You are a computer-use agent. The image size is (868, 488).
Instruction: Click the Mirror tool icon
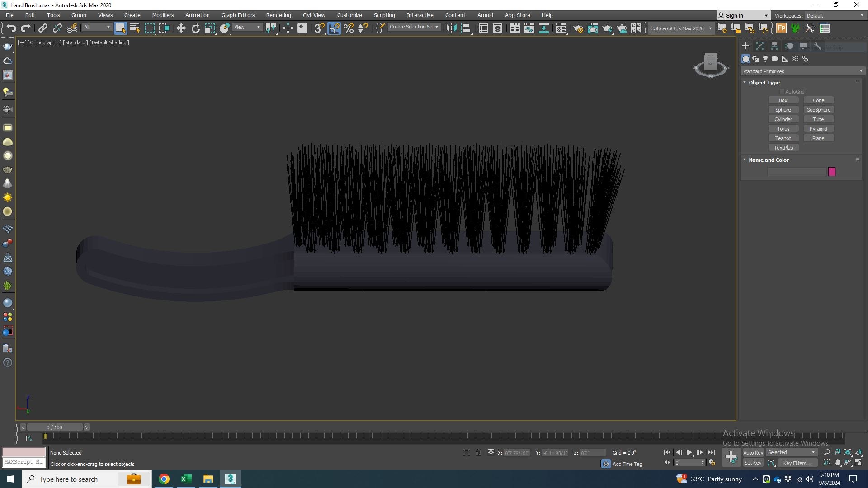(451, 28)
